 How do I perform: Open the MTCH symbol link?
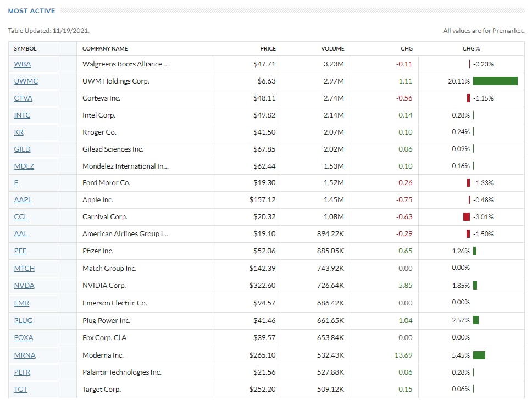pos(24,268)
